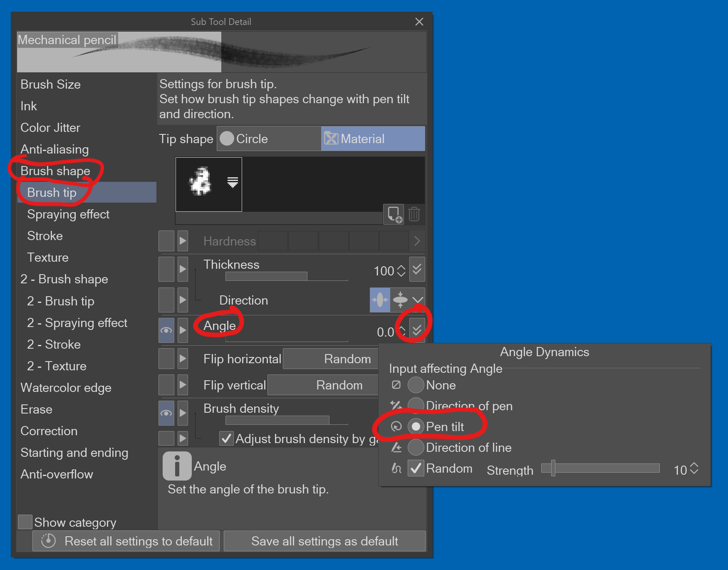Choose Circle tip shape
This screenshot has width=728, height=570.
point(269,139)
